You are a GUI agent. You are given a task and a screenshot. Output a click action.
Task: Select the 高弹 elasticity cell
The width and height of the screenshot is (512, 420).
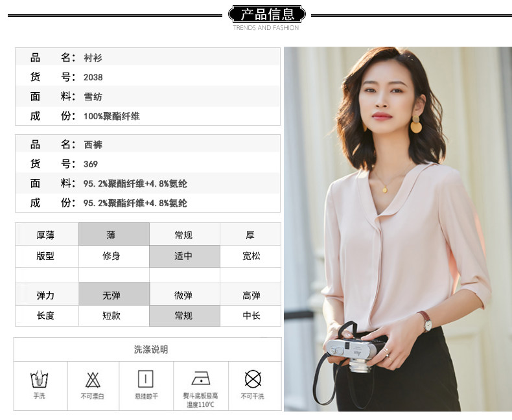tap(251, 295)
